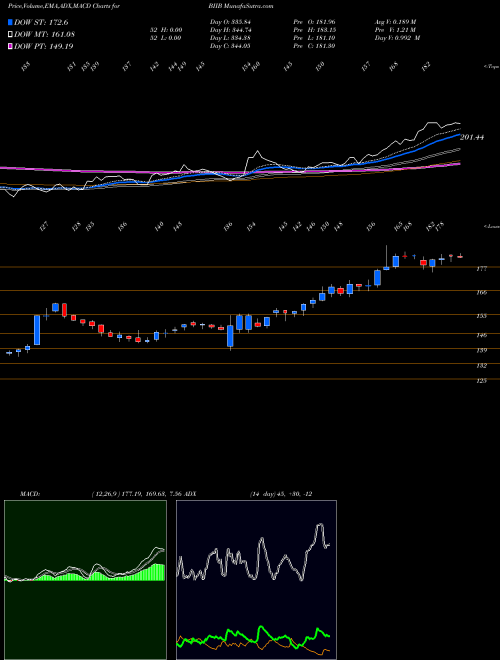The width and height of the screenshot is (500, 660).
Task: Click the magenta DOW PT legend swatch
Action: click(x=11, y=46)
